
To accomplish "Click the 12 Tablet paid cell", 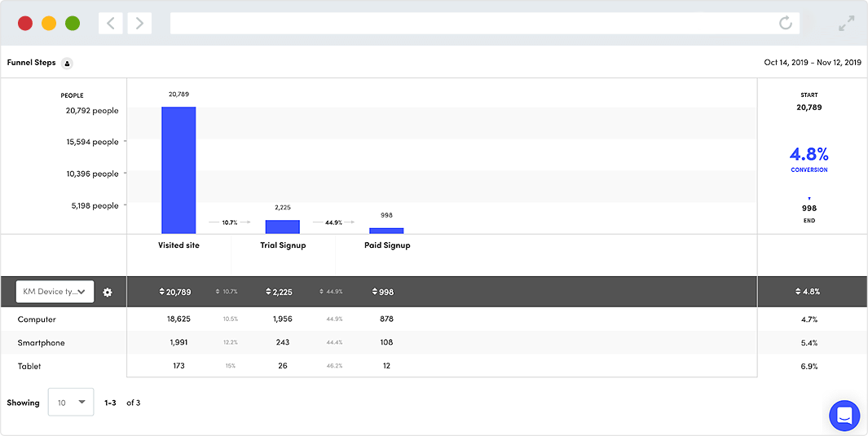I will 386,366.
